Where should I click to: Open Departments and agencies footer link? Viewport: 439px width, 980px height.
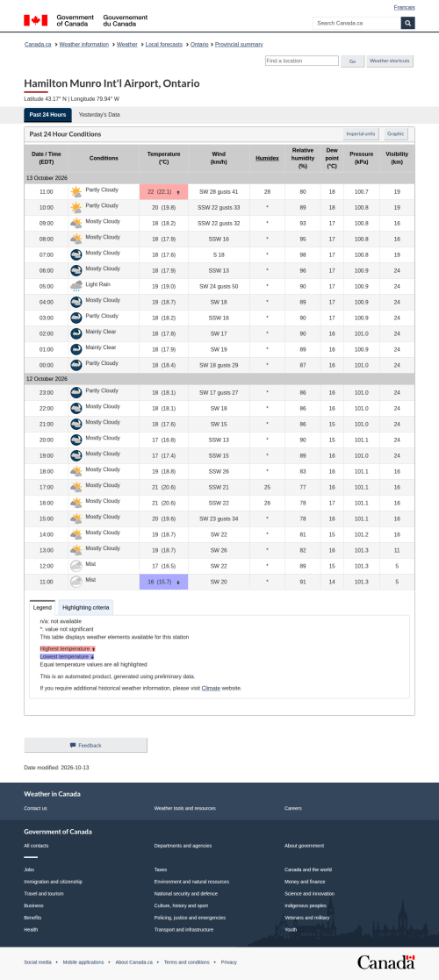183,846
